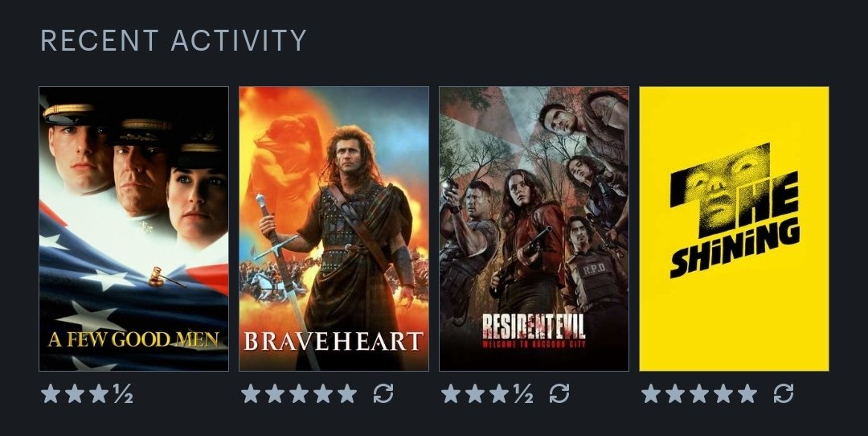The image size is (868, 436).
Task: Select The Shining yellow poster
Action: (734, 228)
